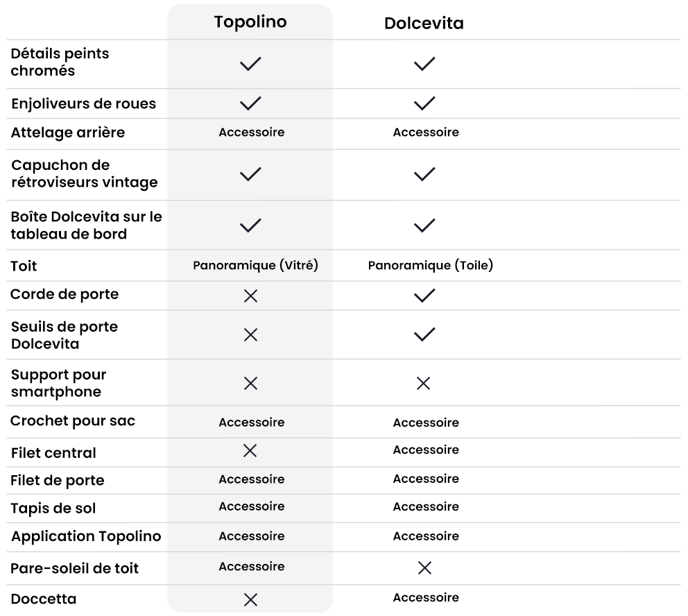Click the Tapis de sol feature label
Viewport: 688px width, 616px height.
[53, 508]
